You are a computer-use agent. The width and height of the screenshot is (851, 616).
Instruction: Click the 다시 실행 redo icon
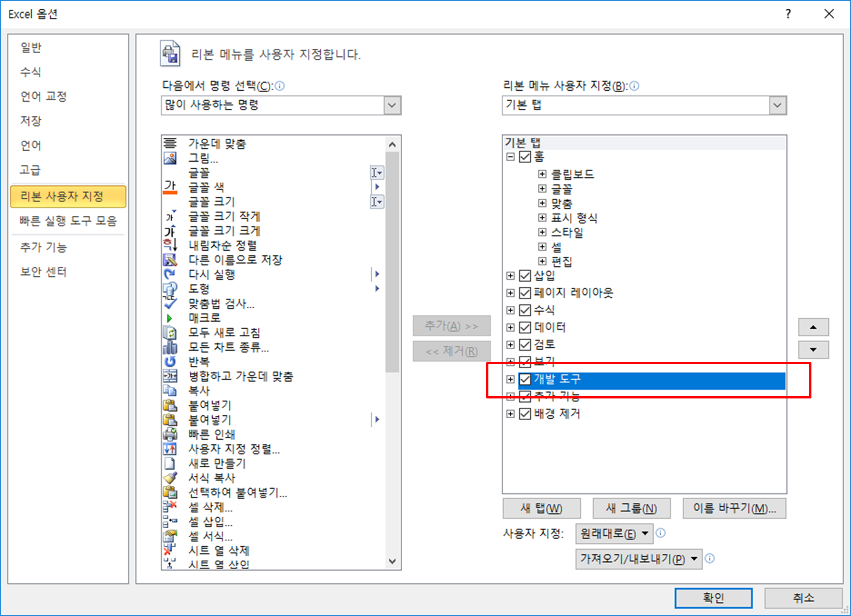click(170, 274)
